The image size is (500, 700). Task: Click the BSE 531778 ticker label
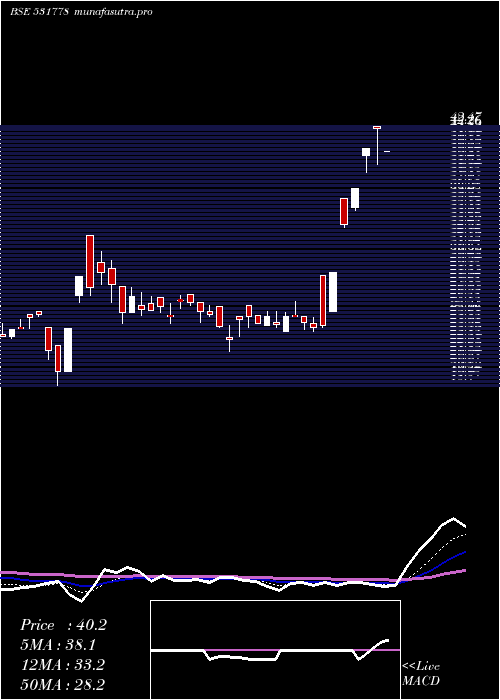[39, 12]
